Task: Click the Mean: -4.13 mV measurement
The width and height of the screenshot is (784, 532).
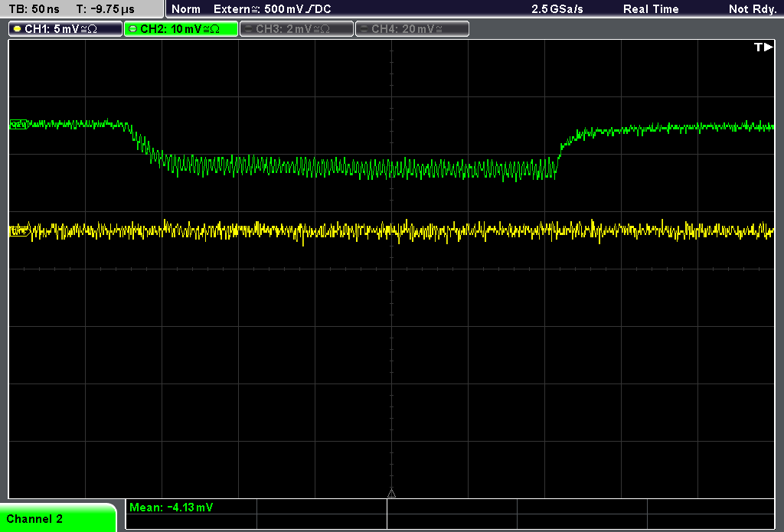Action: (171, 508)
